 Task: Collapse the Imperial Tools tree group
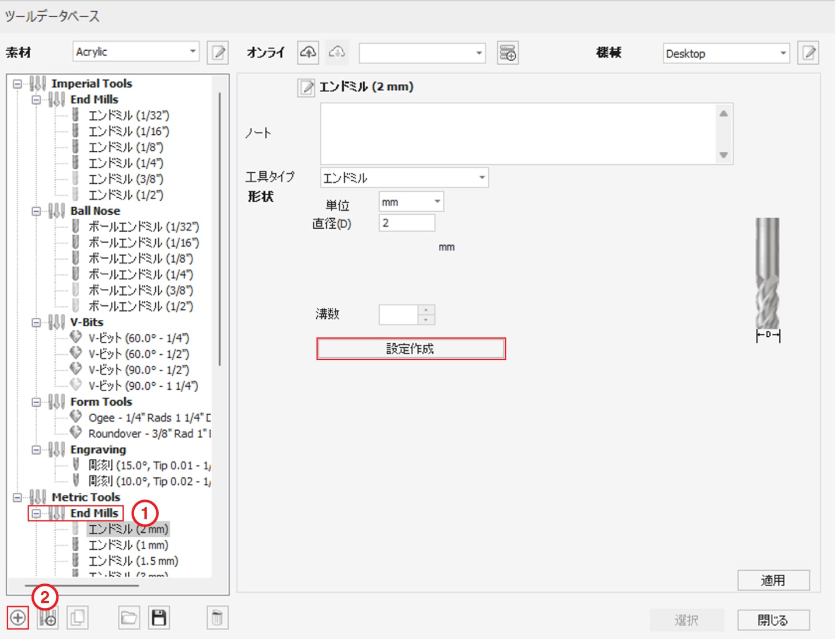tap(17, 84)
